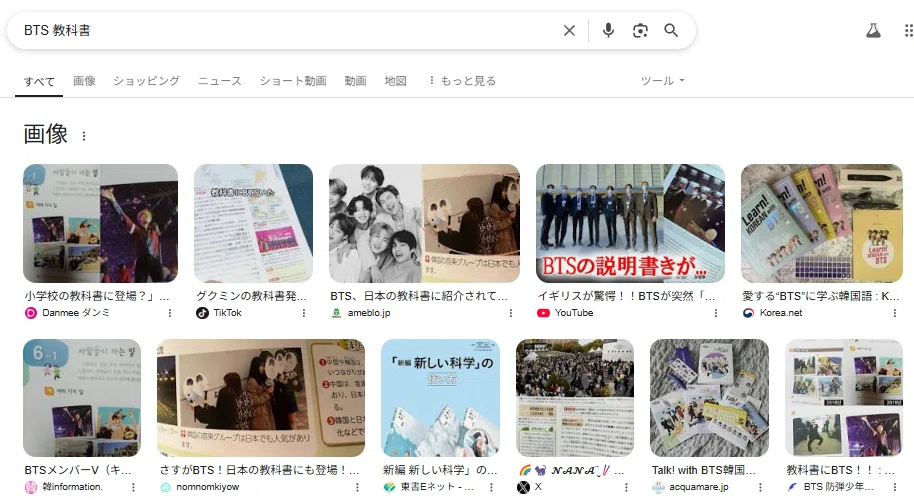This screenshot has width=914, height=503.
Task: Open the 韓information 6-1 textbook thumbnail
Action: click(x=82, y=398)
